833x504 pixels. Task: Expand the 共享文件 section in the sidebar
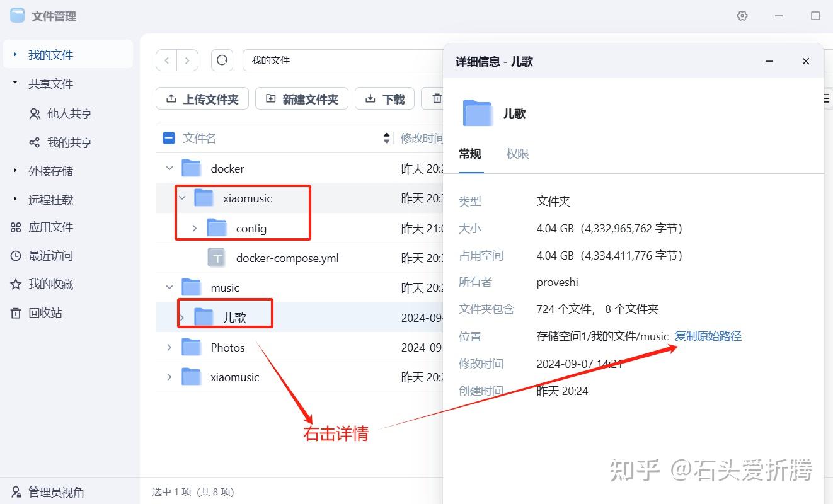[x=14, y=83]
